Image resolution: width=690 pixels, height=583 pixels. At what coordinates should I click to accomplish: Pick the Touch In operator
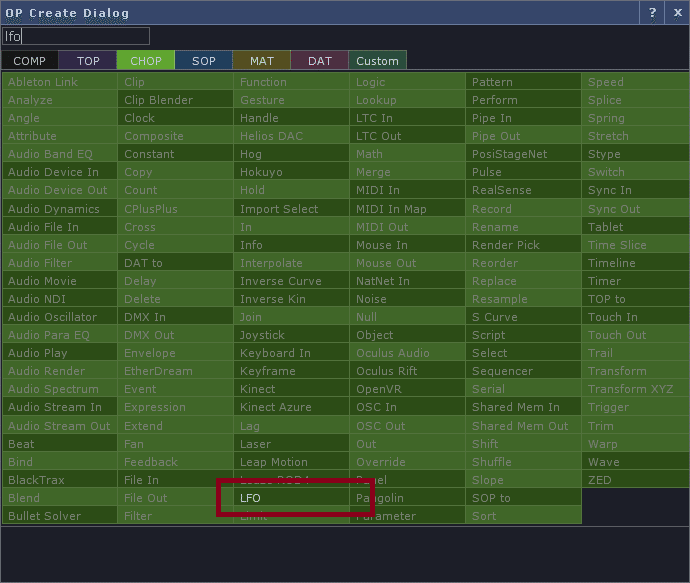636,317
